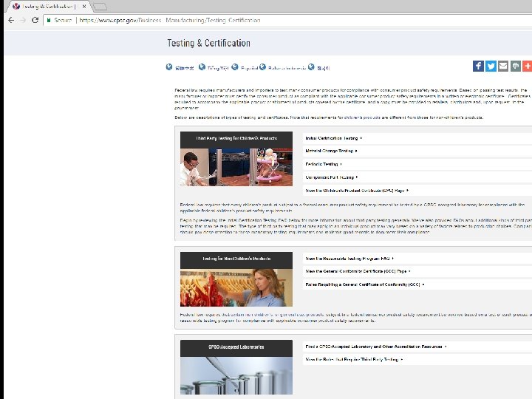The width and height of the screenshot is (532, 399).
Task: Click the email share envelope icon
Action: point(503,66)
